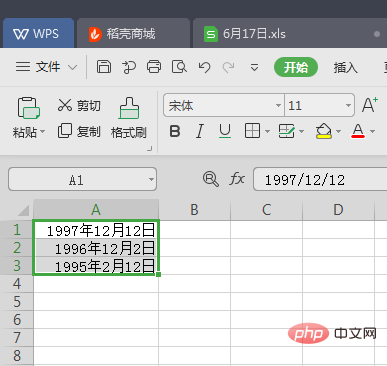Click cell containing 1997年12月12日

click(96, 230)
